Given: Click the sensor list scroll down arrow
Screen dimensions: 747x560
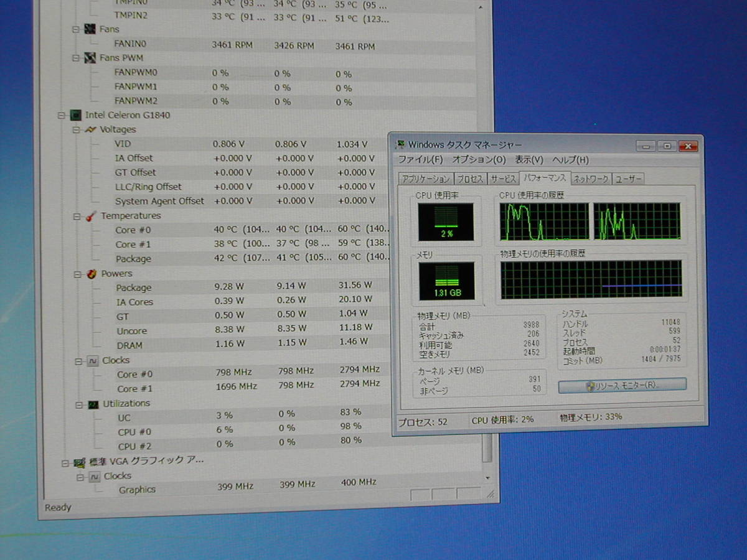Looking at the screenshot, I should (x=486, y=477).
